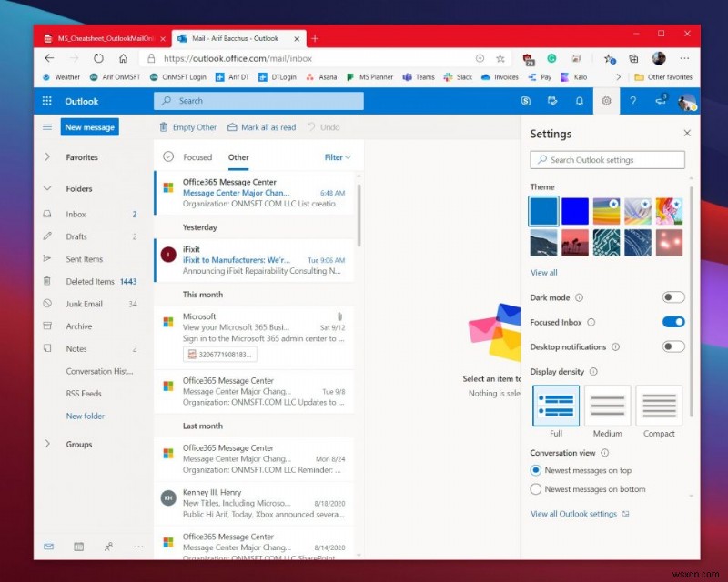Viewport: 728px width, 582px height.
Task: Enable Dark mode
Action: (x=673, y=297)
